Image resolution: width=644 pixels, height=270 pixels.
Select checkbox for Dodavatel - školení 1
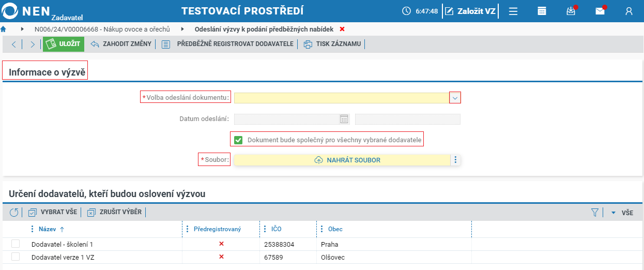[16, 244]
